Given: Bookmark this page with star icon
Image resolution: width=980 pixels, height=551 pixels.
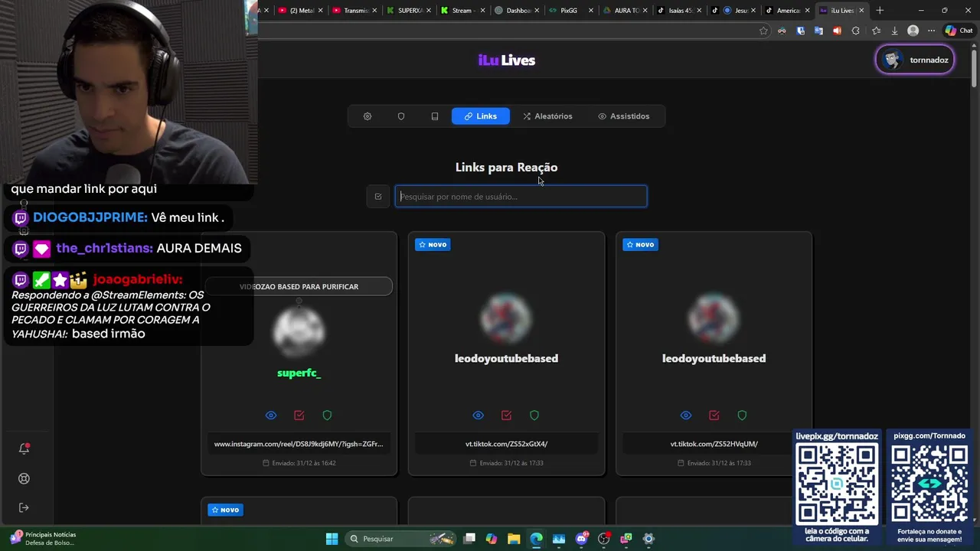Looking at the screenshot, I should [x=763, y=31].
